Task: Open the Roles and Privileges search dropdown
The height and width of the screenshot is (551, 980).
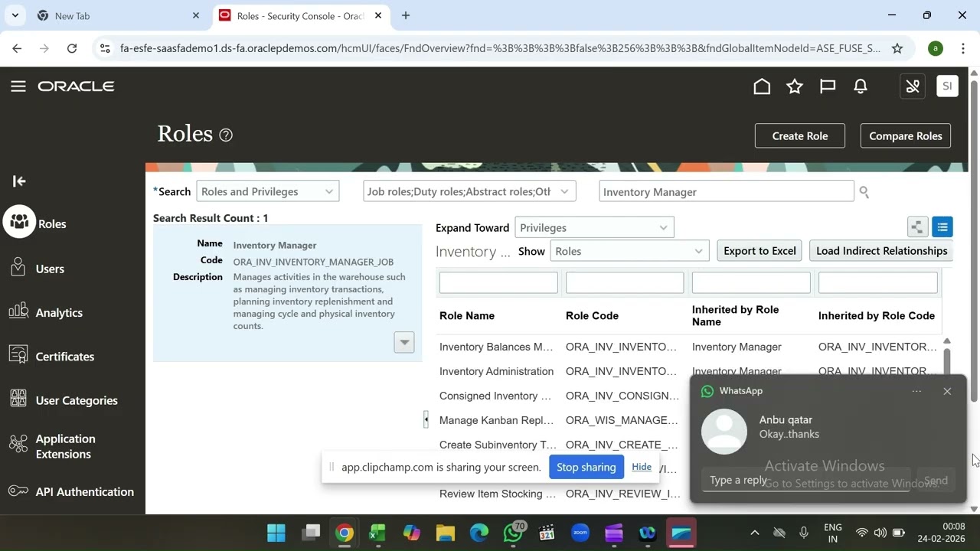Action: tap(268, 191)
